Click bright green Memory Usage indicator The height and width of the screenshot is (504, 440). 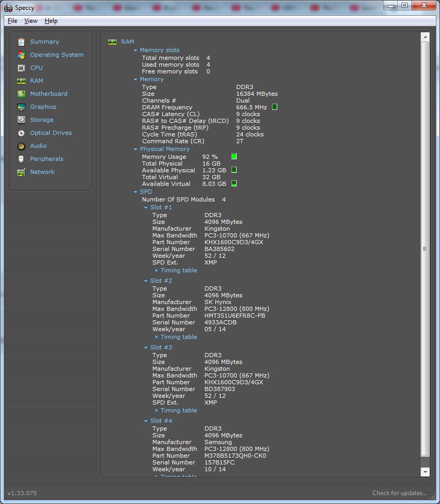tap(234, 157)
